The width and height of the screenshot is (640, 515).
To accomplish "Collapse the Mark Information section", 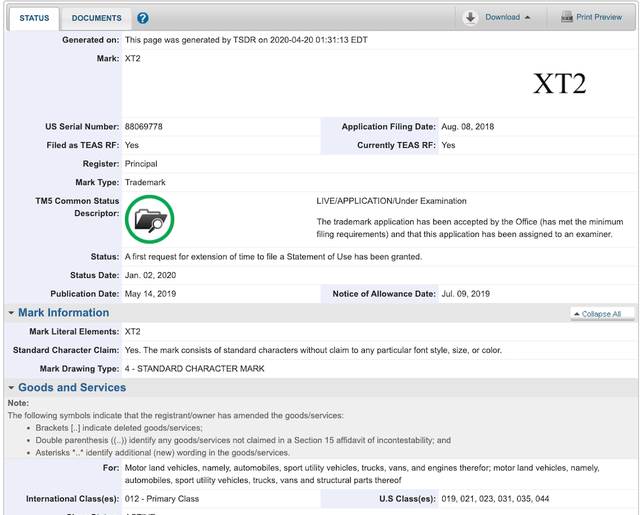I will point(11,313).
